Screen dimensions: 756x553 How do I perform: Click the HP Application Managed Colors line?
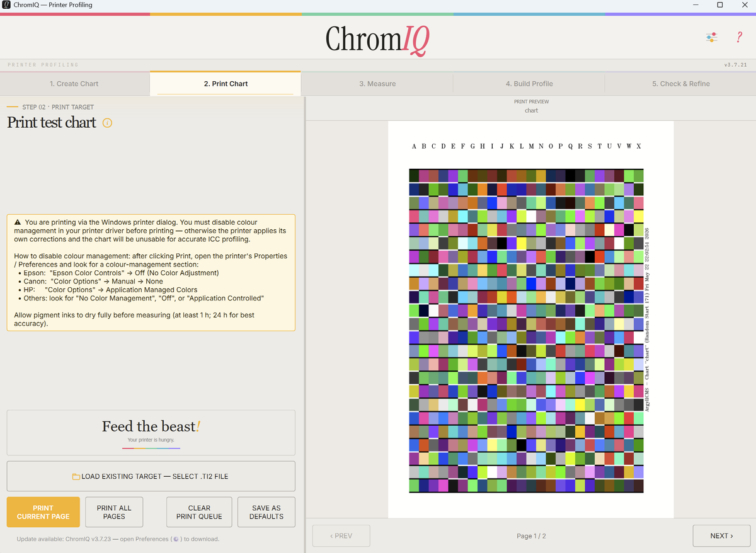(108, 290)
